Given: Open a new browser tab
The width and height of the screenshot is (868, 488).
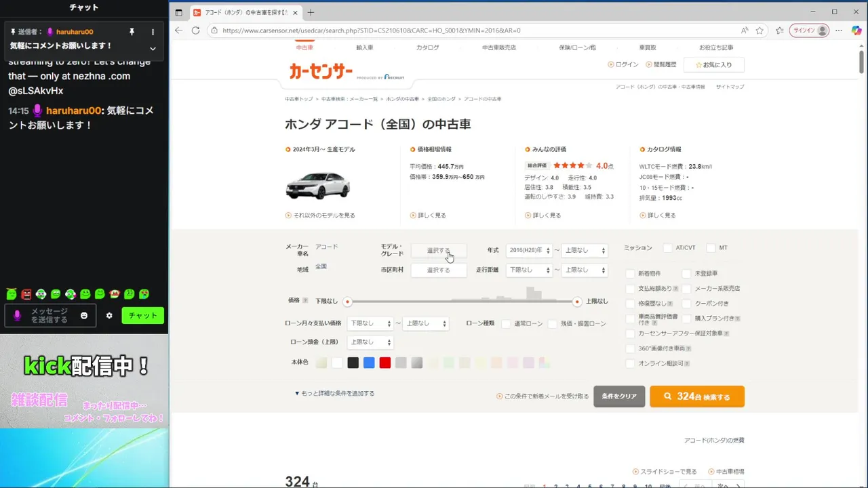Looking at the screenshot, I should pyautogui.click(x=311, y=12).
